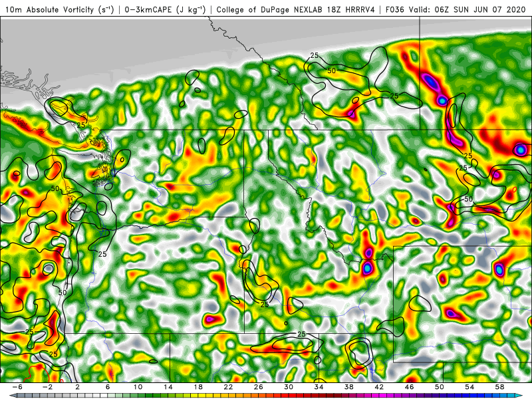
Task: Click the "46" colorbar tick label
Action: pos(409,387)
